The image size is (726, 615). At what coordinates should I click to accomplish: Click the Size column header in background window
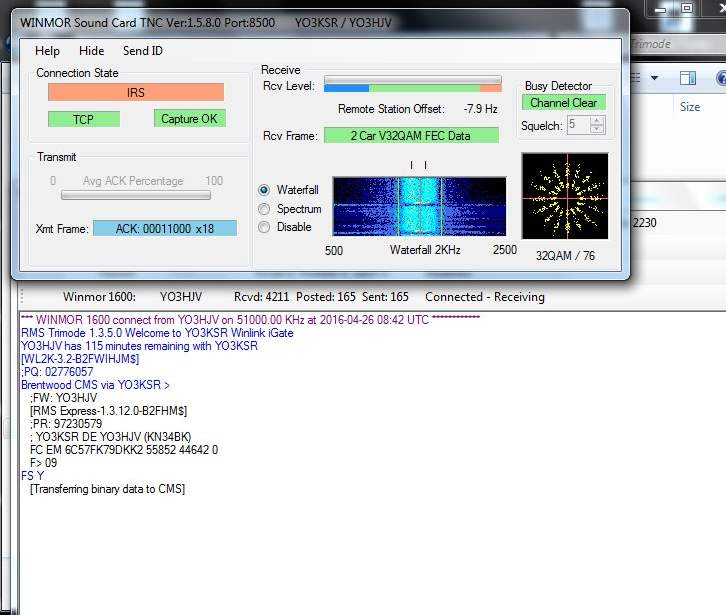690,107
